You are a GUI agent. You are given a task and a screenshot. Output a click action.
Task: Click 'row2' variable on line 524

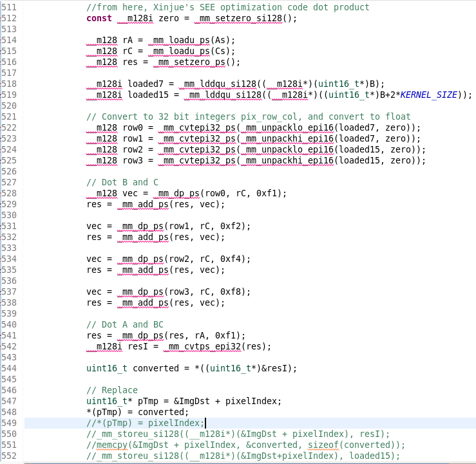point(133,149)
